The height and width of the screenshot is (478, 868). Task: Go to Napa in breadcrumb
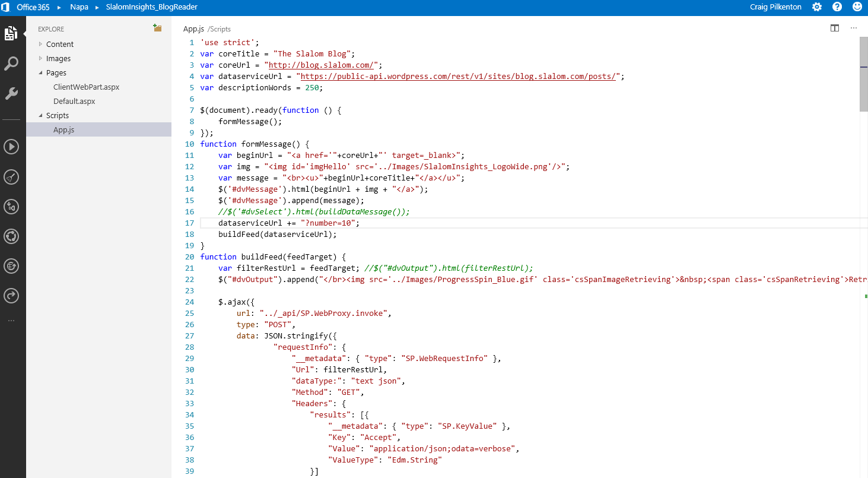(x=78, y=7)
